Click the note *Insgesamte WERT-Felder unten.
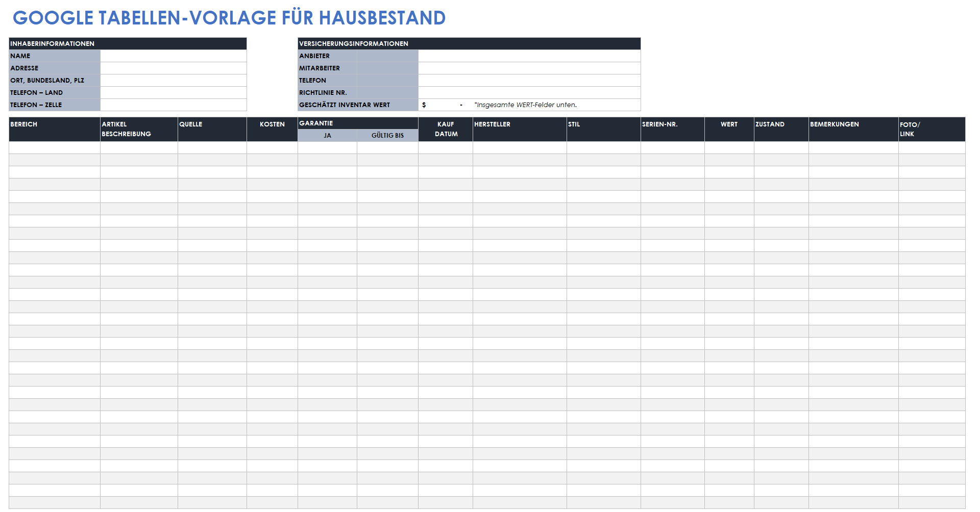The image size is (980, 512). (526, 105)
